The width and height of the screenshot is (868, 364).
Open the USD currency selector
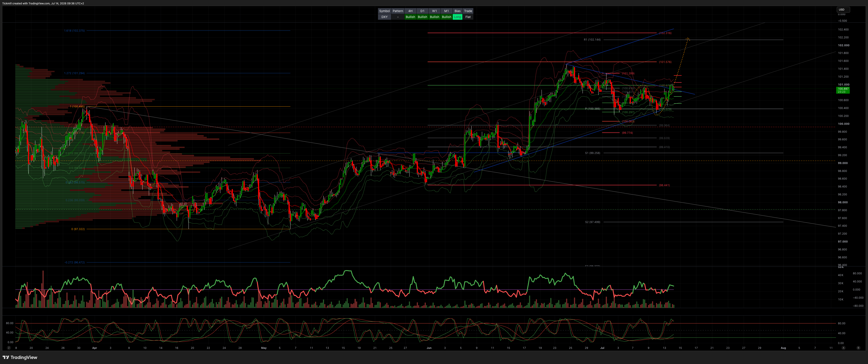(x=843, y=9)
